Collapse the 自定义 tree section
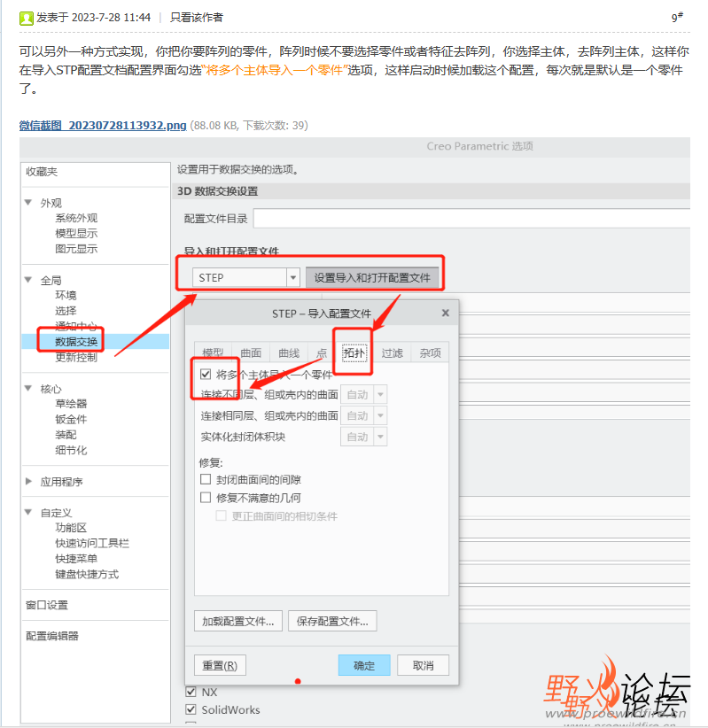This screenshot has height=728, width=708. 28,512
